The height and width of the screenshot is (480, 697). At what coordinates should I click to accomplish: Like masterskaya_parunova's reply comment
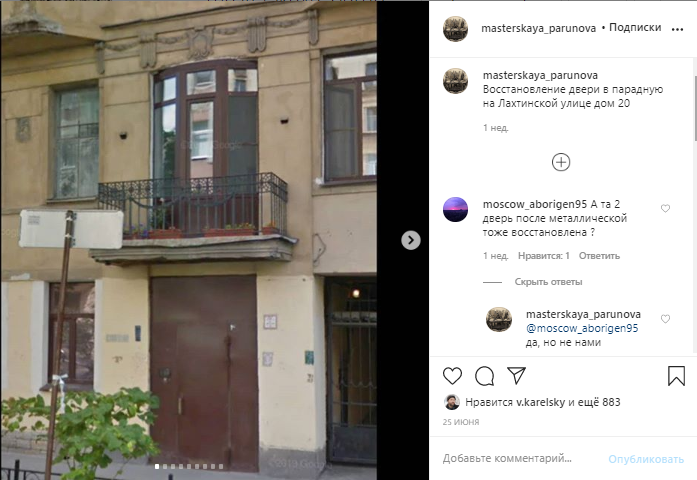(665, 319)
